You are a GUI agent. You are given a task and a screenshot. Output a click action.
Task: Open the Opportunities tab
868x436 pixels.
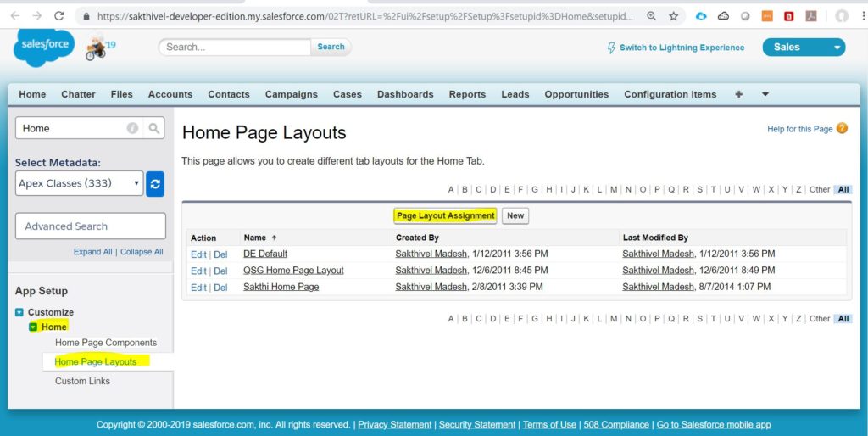click(576, 94)
